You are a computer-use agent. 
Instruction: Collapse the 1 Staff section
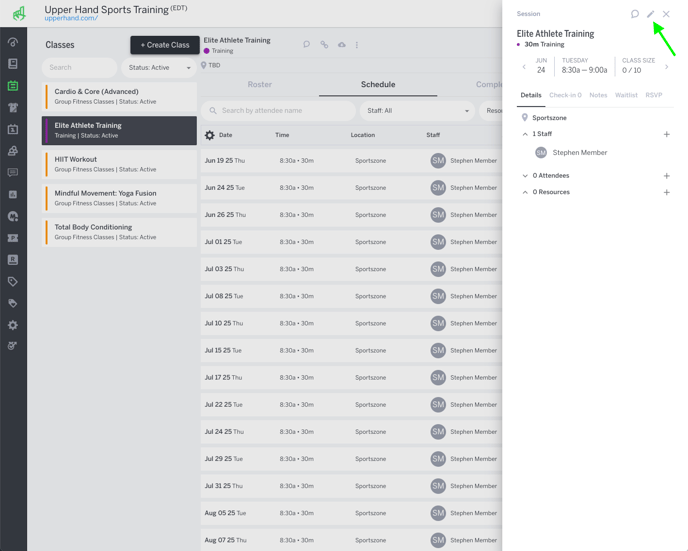(x=525, y=134)
